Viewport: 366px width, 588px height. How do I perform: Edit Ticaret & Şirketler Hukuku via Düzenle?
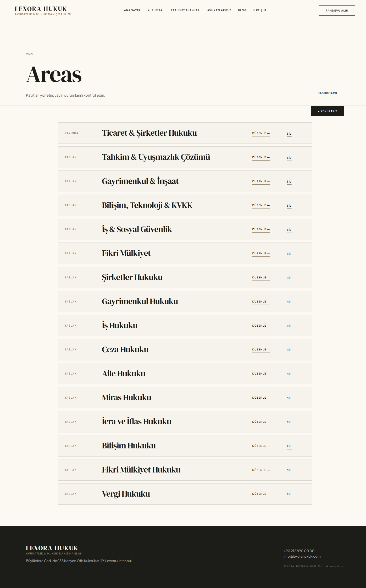(x=261, y=133)
